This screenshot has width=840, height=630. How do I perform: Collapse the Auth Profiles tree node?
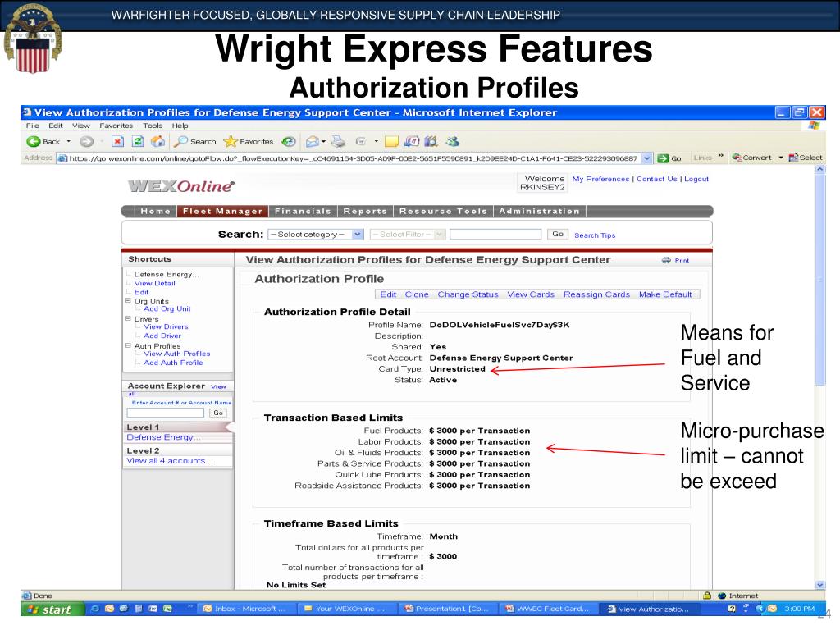click(127, 346)
